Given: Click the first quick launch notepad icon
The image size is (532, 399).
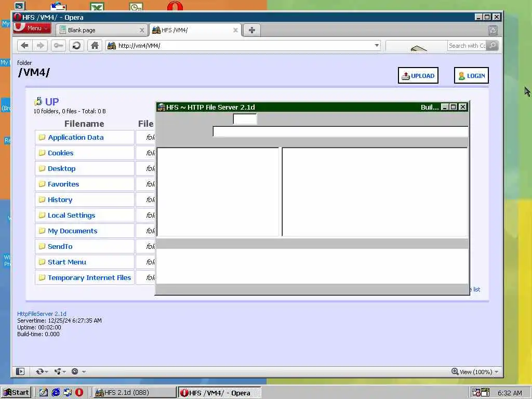Looking at the screenshot, I should pos(44,393).
